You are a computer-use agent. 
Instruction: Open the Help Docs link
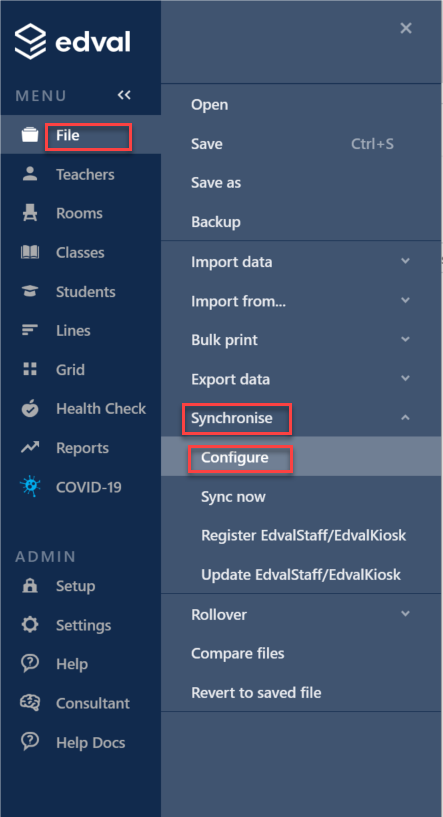pos(91,742)
